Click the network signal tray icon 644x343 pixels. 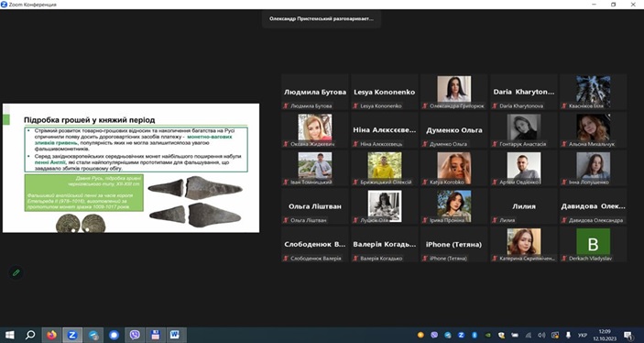click(x=529, y=335)
